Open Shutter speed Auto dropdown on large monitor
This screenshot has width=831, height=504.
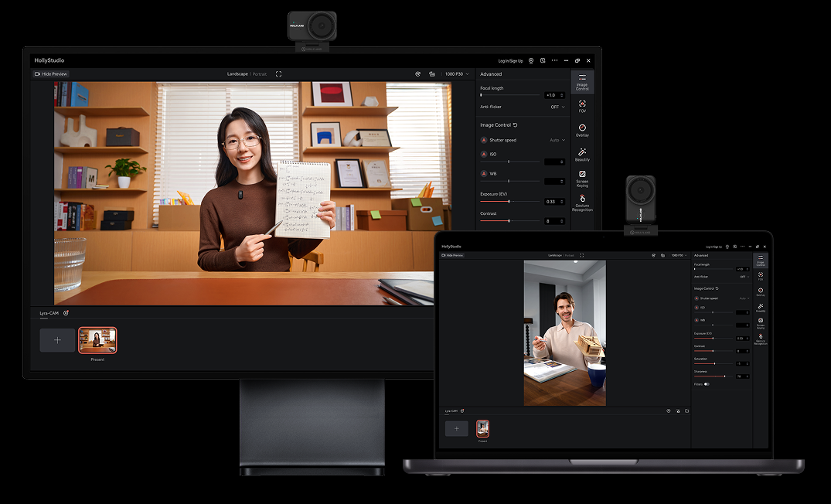557,140
